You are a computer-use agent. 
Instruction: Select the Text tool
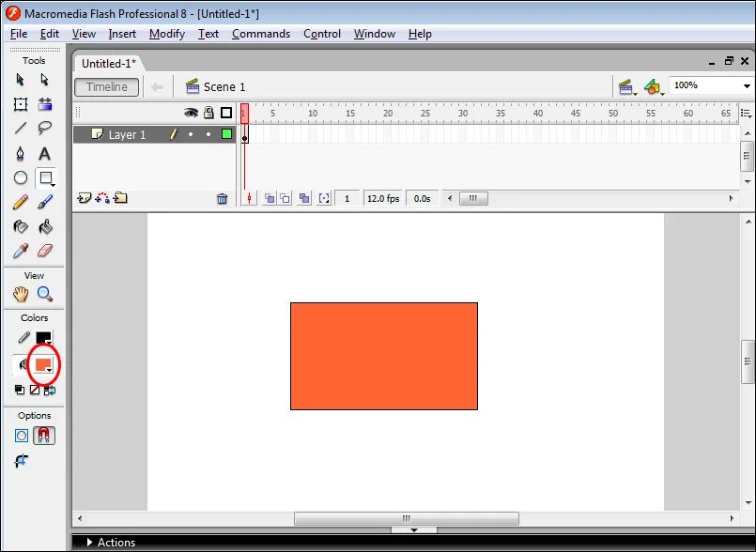(x=45, y=154)
